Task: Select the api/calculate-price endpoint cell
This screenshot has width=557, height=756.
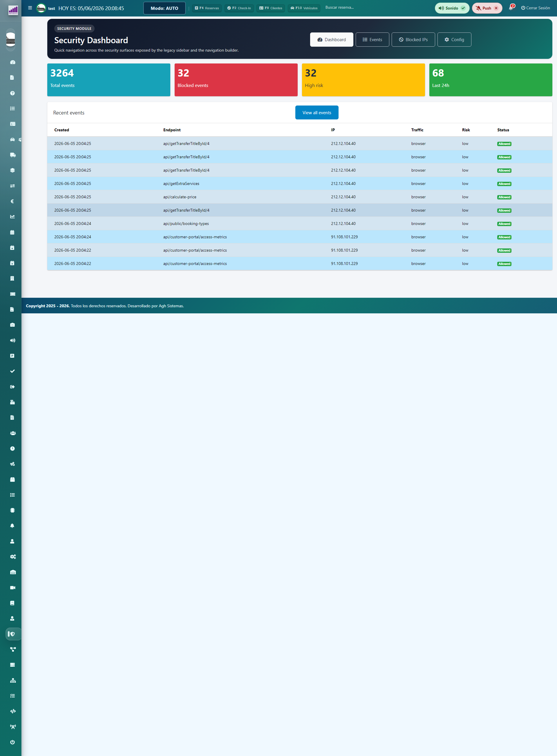Action: [180, 197]
